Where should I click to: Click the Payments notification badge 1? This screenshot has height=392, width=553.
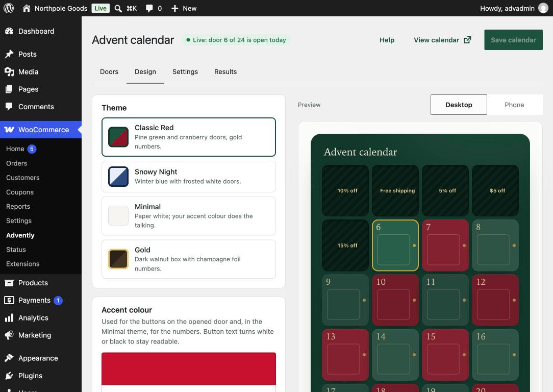click(x=58, y=300)
